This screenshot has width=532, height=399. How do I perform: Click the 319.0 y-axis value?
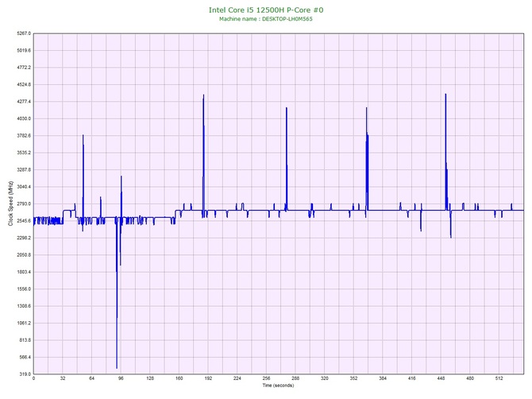coord(25,374)
